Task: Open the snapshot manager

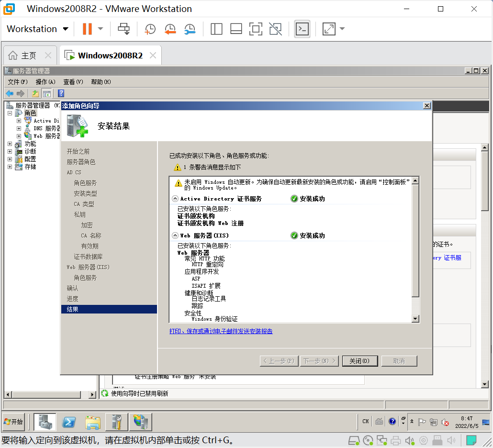Action: click(x=190, y=29)
